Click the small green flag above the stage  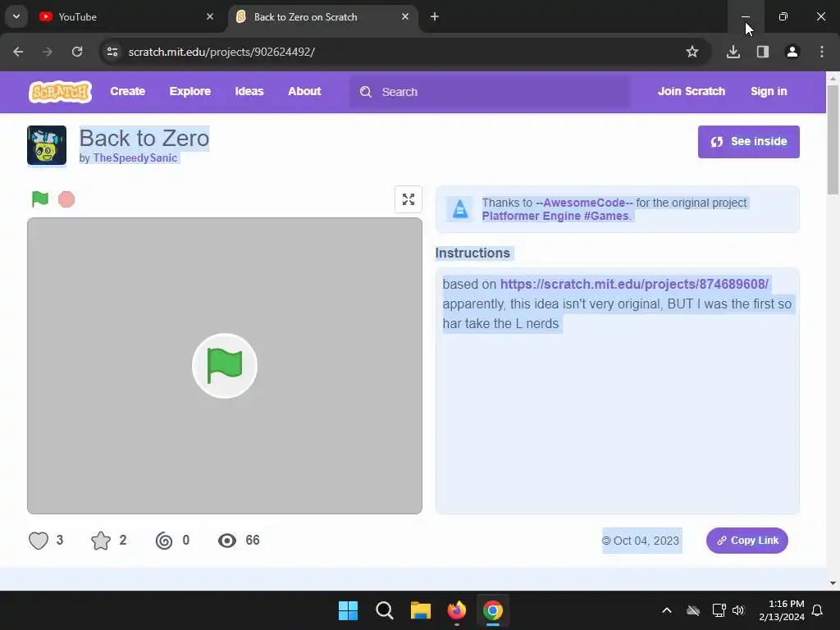tap(40, 199)
